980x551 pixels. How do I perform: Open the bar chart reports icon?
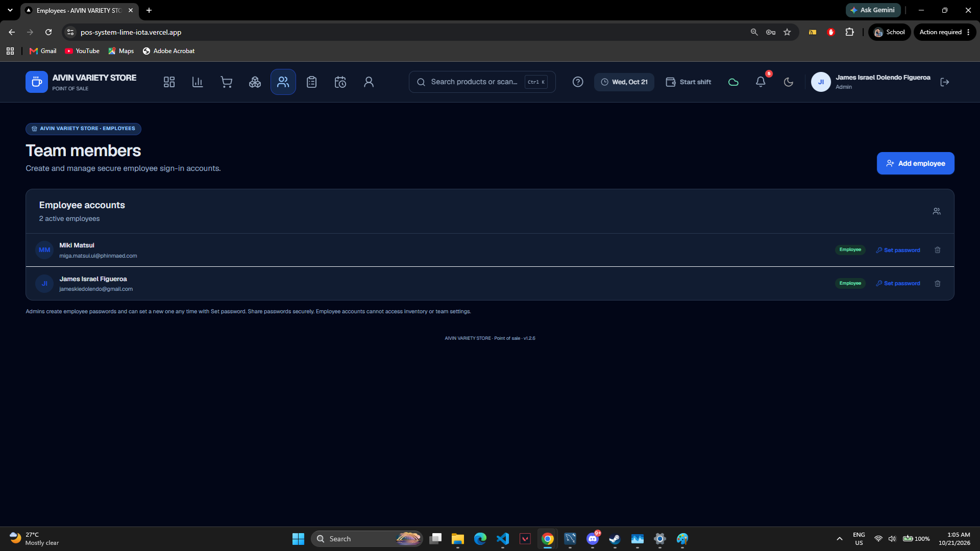click(x=198, y=82)
